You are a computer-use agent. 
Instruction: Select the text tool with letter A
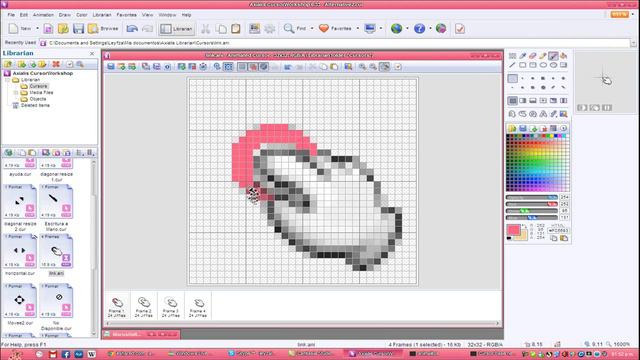tap(543, 114)
